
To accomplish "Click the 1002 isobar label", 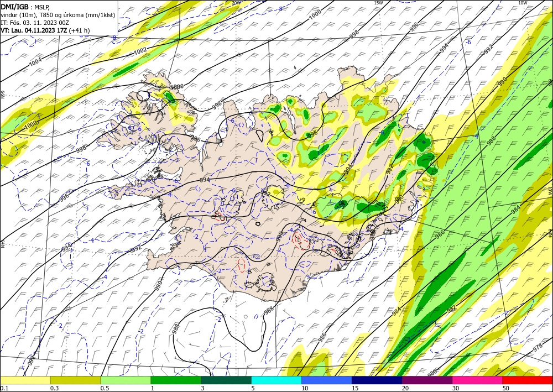I will coord(140,51).
